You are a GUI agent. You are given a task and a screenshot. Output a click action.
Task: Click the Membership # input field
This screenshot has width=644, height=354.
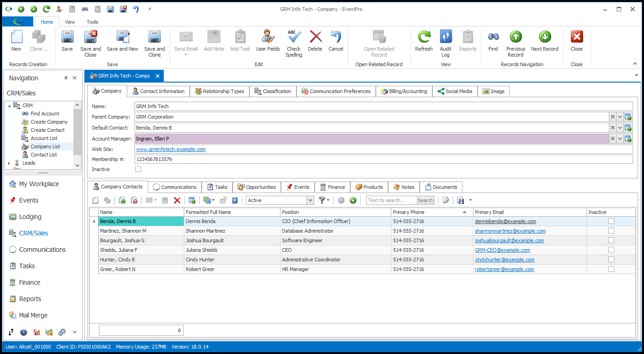(x=384, y=159)
